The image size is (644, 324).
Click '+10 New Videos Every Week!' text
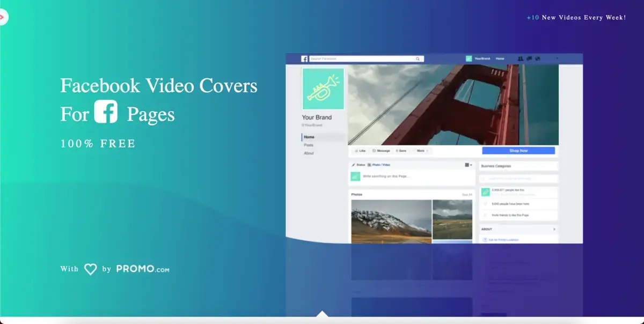pos(576,18)
